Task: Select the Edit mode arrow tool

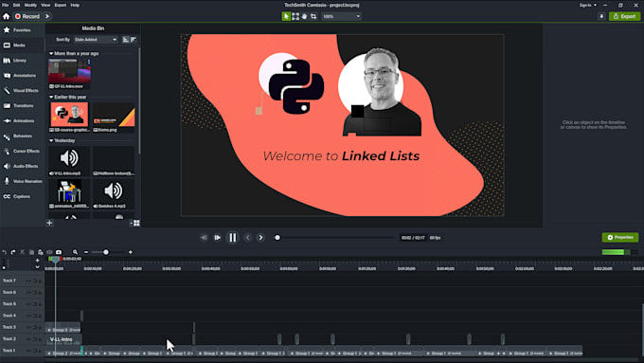Action: [x=286, y=16]
